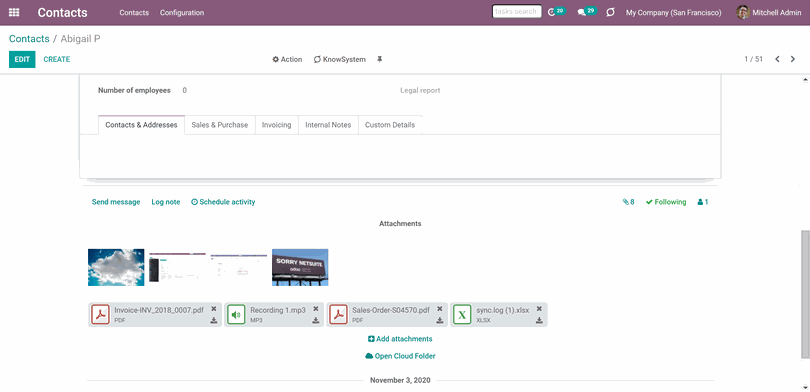
Task: Switch to Invoicing tab
Action: (277, 125)
